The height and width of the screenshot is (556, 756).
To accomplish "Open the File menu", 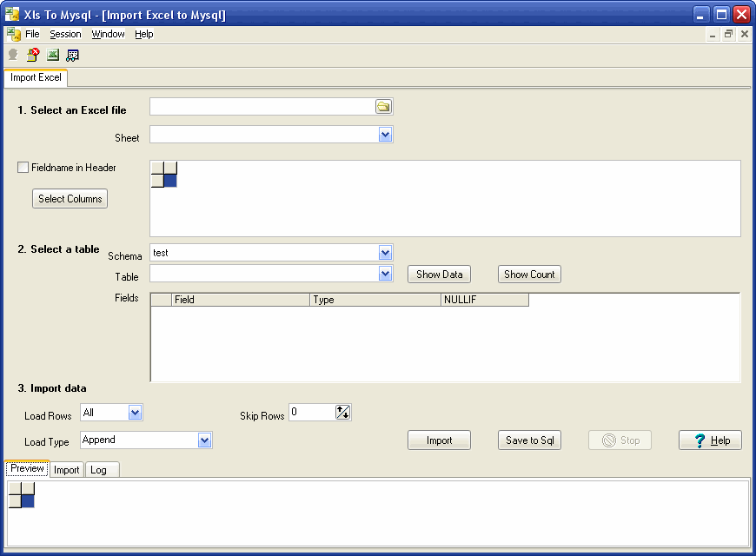I will click(32, 34).
